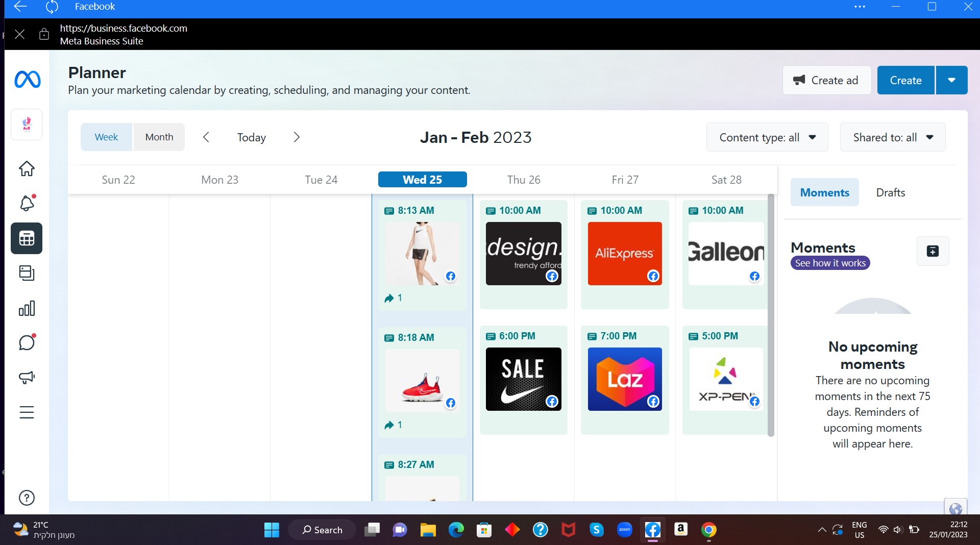Open the Galleon post thumbnail
The width and height of the screenshot is (980, 545).
pyautogui.click(x=726, y=254)
